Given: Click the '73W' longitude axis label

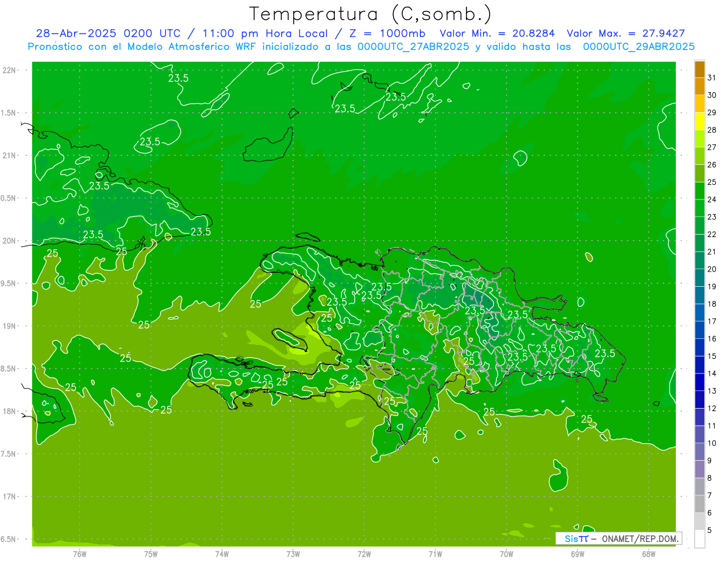Looking at the screenshot, I should click(x=293, y=554).
